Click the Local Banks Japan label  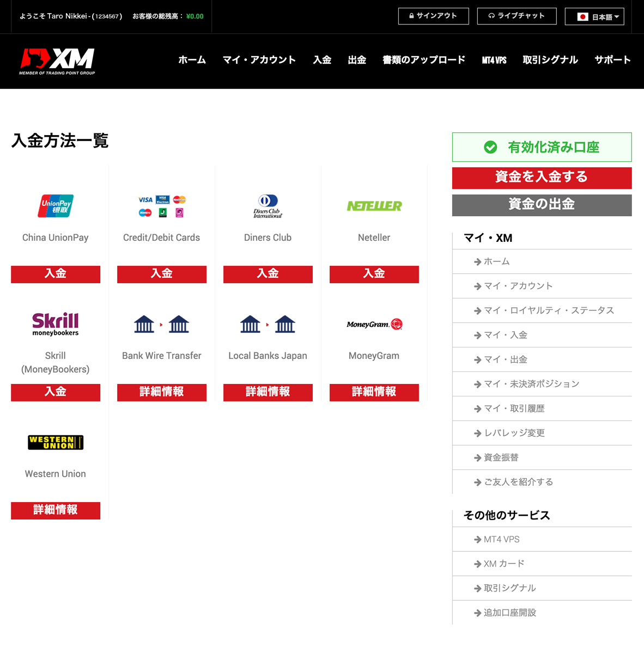(268, 356)
